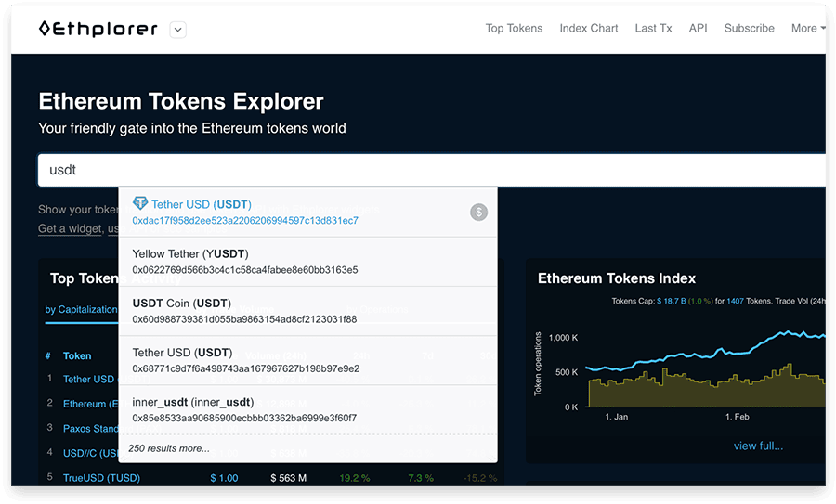Open Top Tokens nav item

click(x=514, y=28)
